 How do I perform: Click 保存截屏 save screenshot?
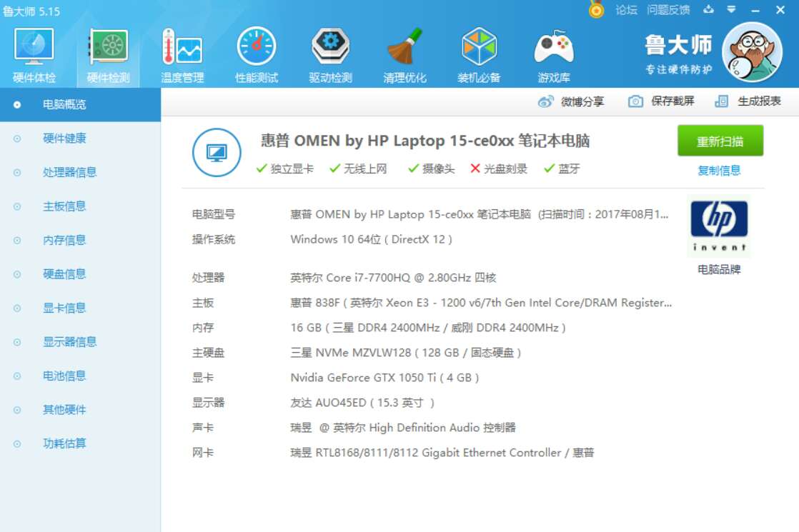[661, 101]
